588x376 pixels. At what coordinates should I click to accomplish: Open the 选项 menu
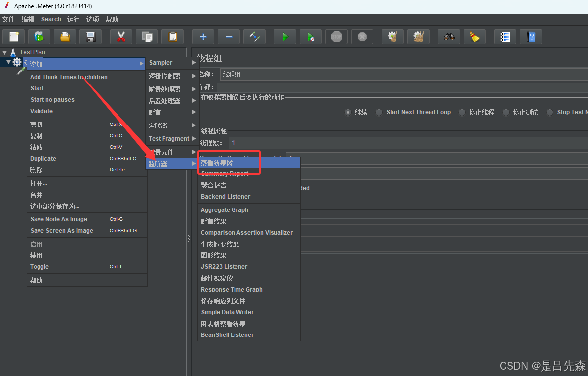pyautogui.click(x=93, y=19)
